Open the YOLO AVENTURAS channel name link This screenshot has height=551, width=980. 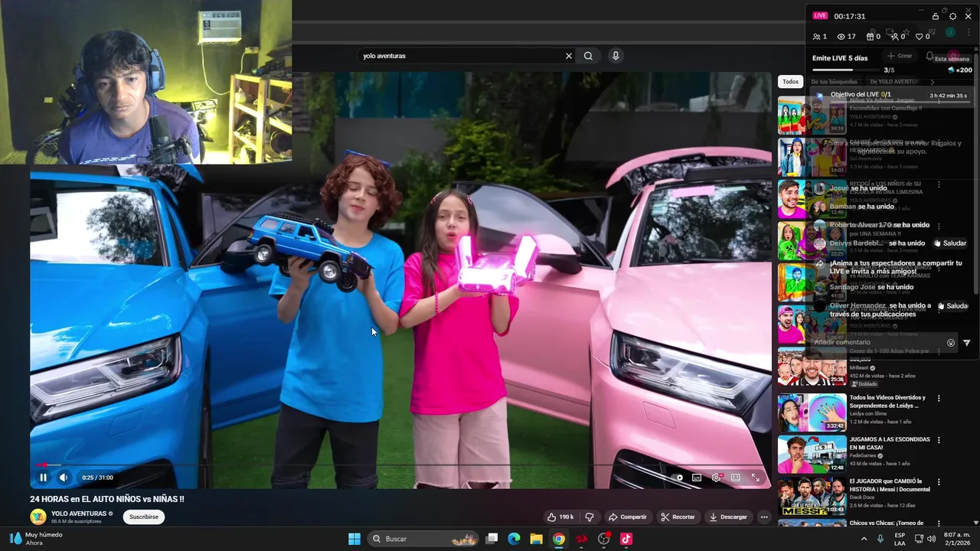click(79, 514)
